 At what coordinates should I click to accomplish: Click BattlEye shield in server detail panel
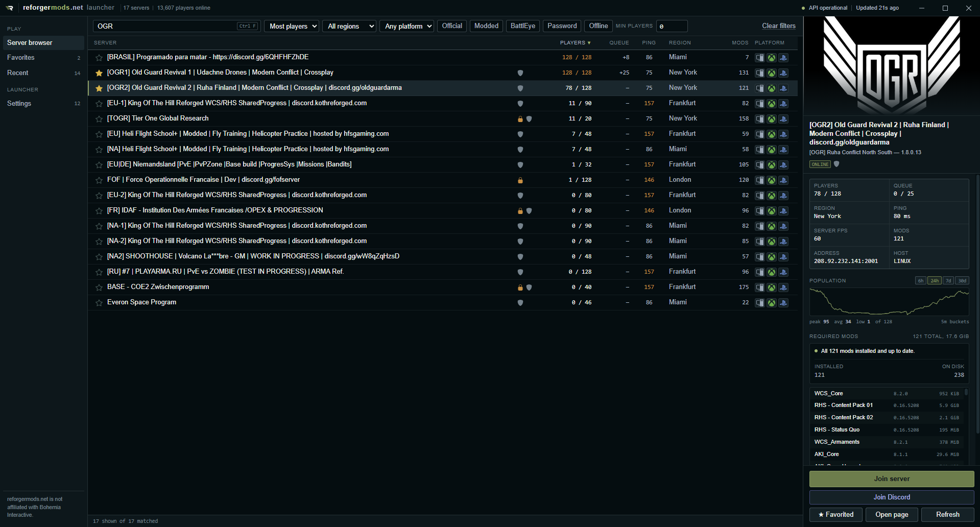click(836, 164)
